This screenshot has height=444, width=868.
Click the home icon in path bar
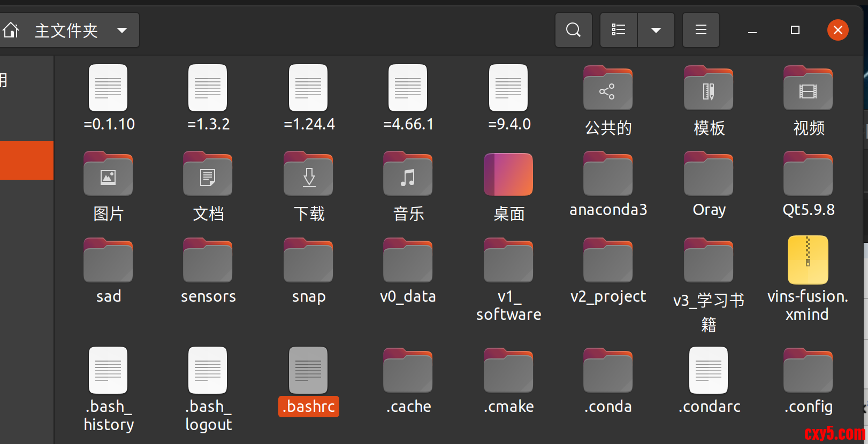pos(11,30)
